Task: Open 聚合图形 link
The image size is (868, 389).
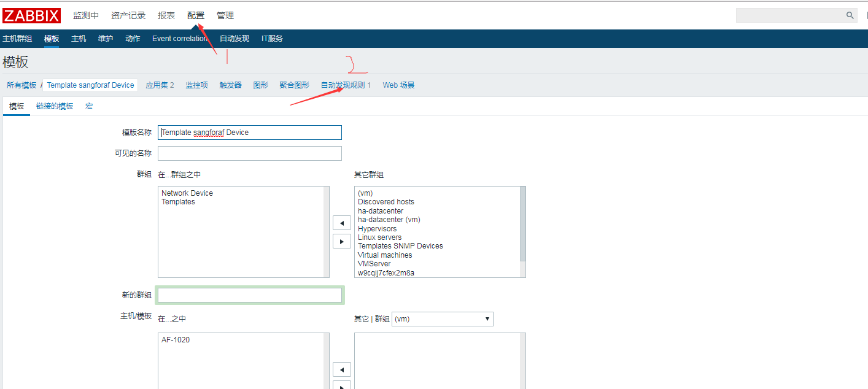Action: 295,85
